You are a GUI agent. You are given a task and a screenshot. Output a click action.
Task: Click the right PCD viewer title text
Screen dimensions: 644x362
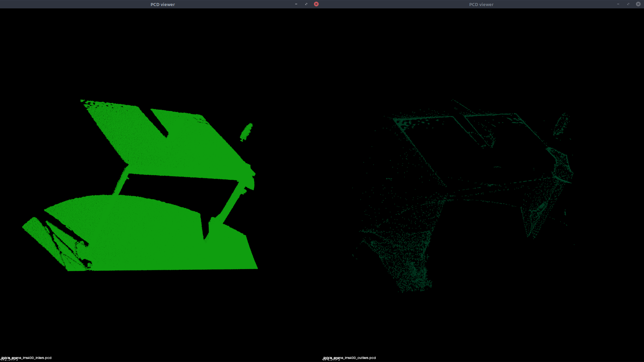point(481,4)
